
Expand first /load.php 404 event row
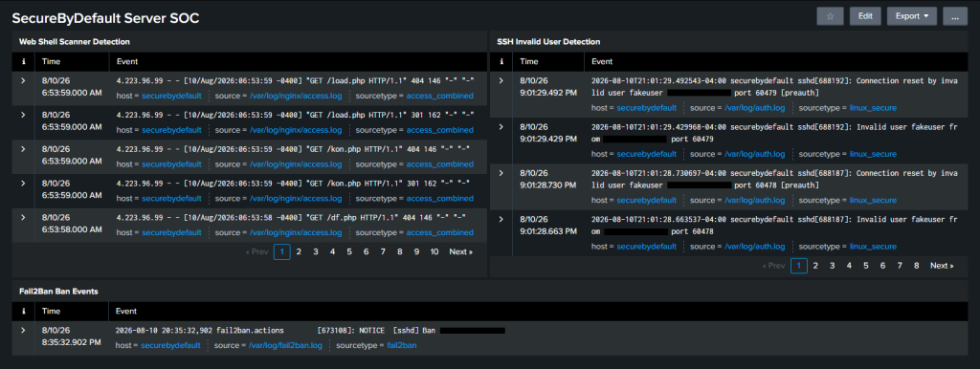(23, 80)
